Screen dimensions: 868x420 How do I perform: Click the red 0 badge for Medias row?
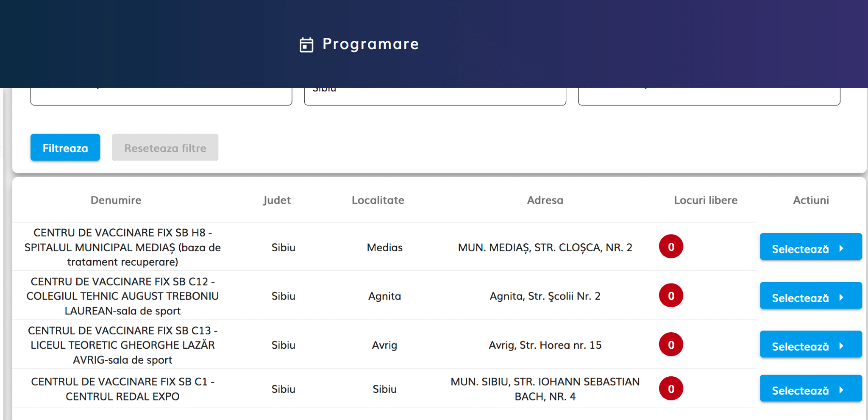pos(671,247)
